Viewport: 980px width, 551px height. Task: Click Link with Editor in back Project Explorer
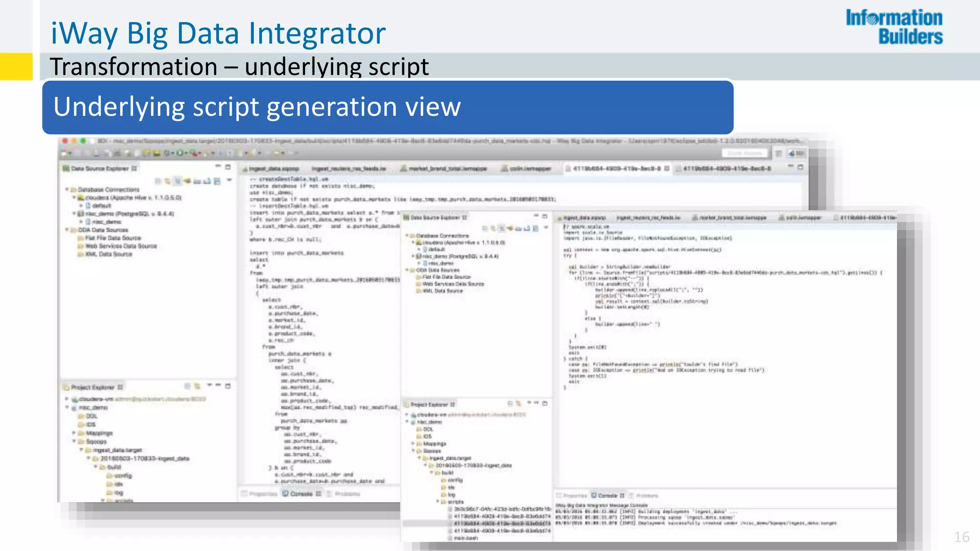coord(197,386)
